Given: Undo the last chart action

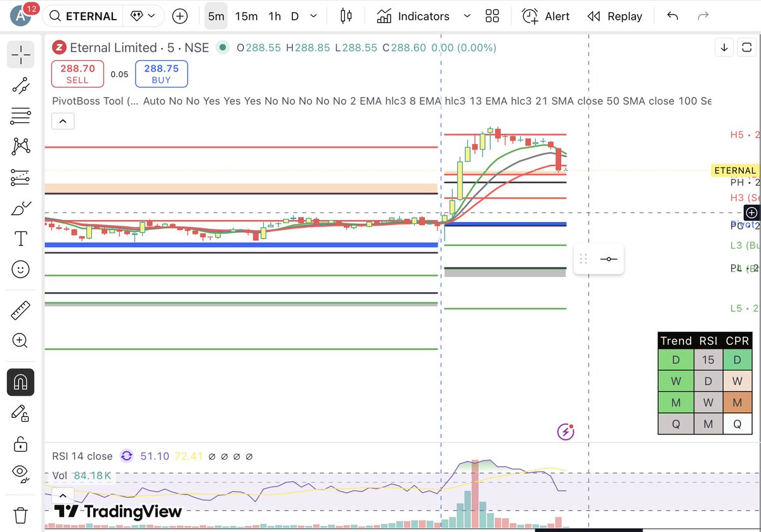Looking at the screenshot, I should 673,16.
